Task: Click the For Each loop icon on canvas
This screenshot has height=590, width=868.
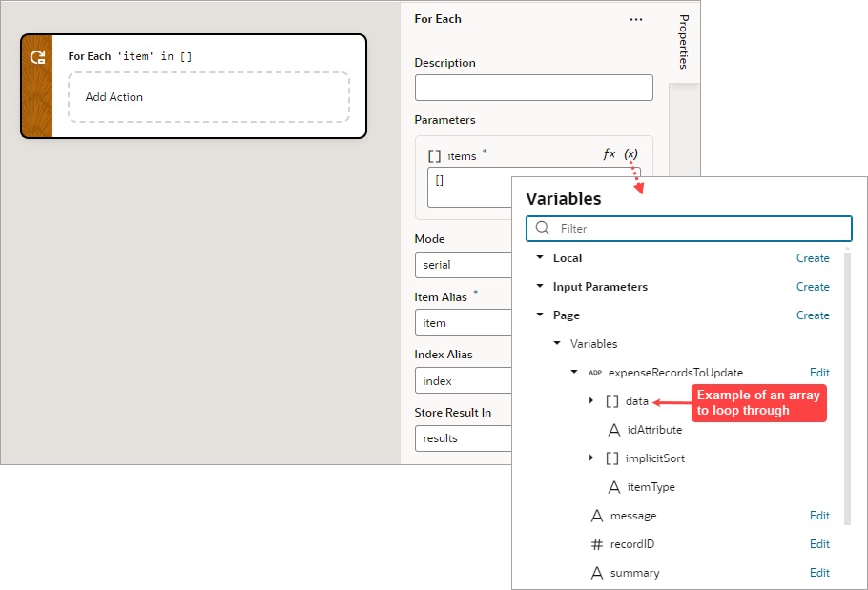Action: coord(36,55)
